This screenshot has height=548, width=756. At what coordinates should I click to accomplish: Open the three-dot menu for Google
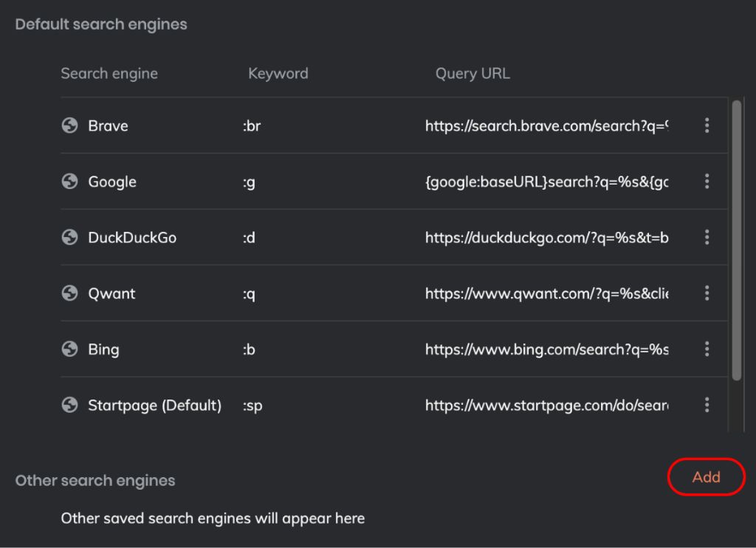coord(707,182)
